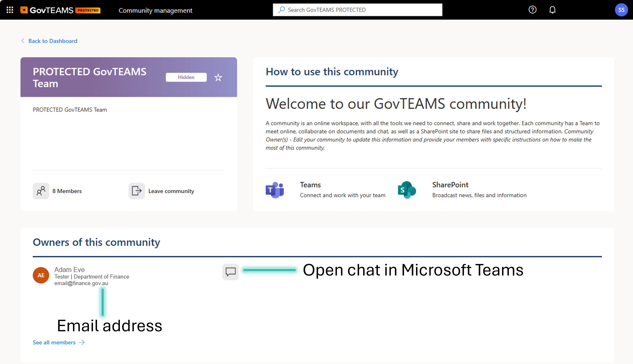Click email@finance.gov.au address text
This screenshot has width=633, height=364.
point(81,283)
